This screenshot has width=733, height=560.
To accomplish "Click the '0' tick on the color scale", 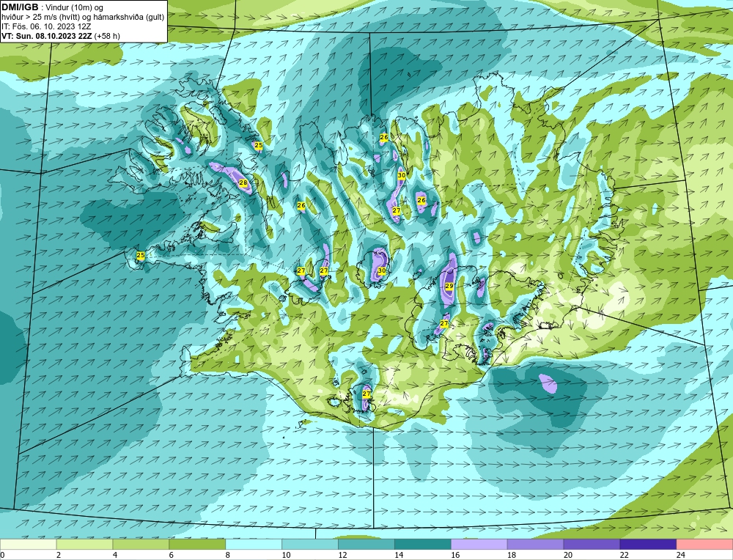I will point(2,555).
